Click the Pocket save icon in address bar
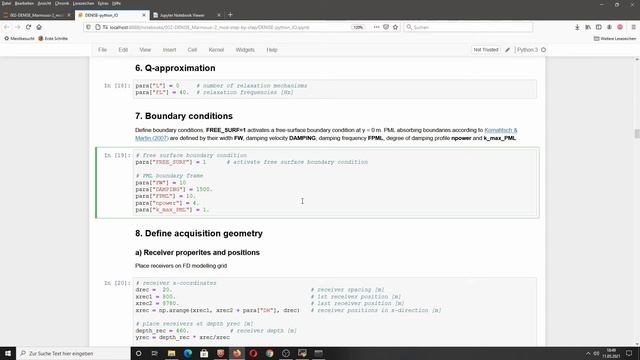This screenshot has width=640, height=360. pyautogui.click(x=386, y=27)
